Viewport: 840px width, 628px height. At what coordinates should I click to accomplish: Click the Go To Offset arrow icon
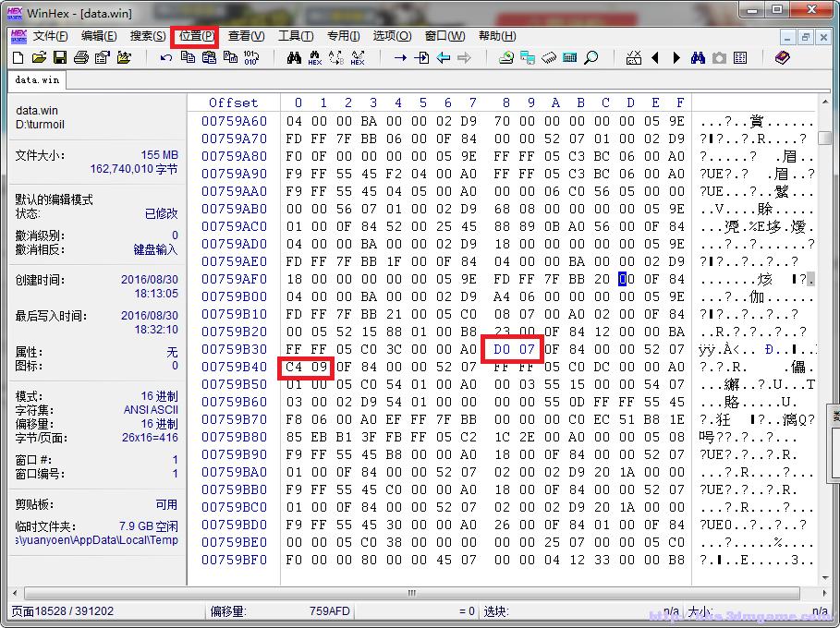coord(400,57)
